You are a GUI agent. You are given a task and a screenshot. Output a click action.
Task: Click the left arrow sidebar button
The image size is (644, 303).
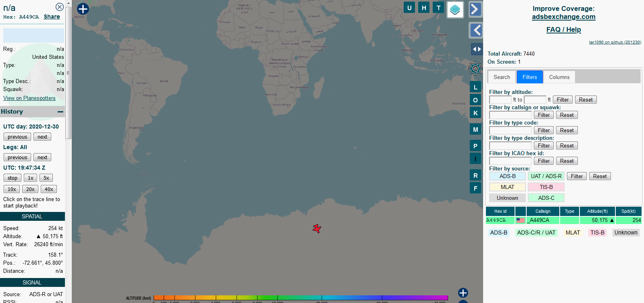pyautogui.click(x=476, y=30)
